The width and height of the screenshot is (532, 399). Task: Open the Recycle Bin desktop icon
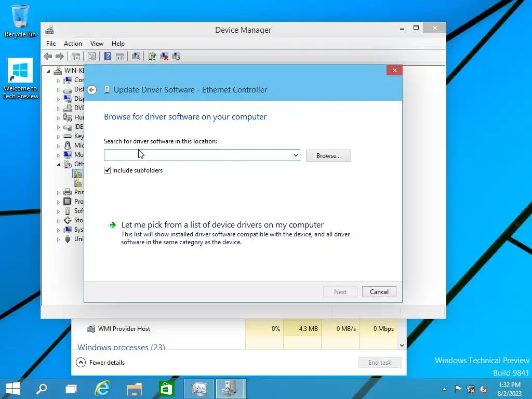pos(20,21)
